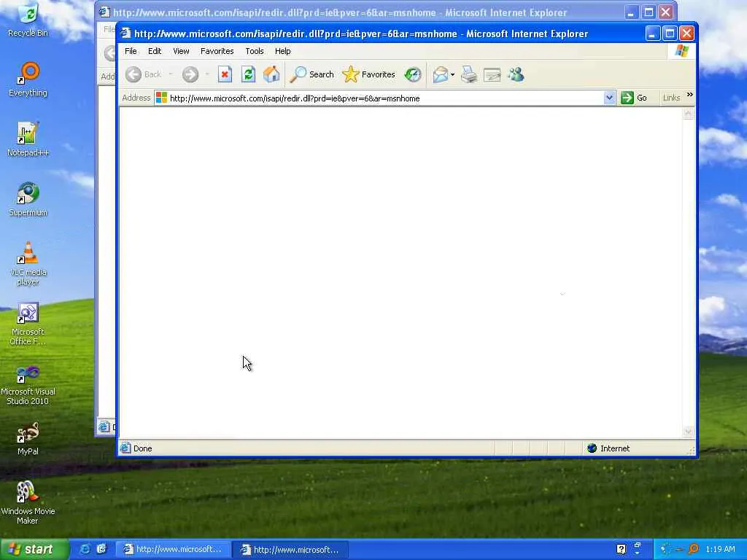Expand the Back button history dropdown
Screen dimensions: 747x560
click(x=171, y=74)
